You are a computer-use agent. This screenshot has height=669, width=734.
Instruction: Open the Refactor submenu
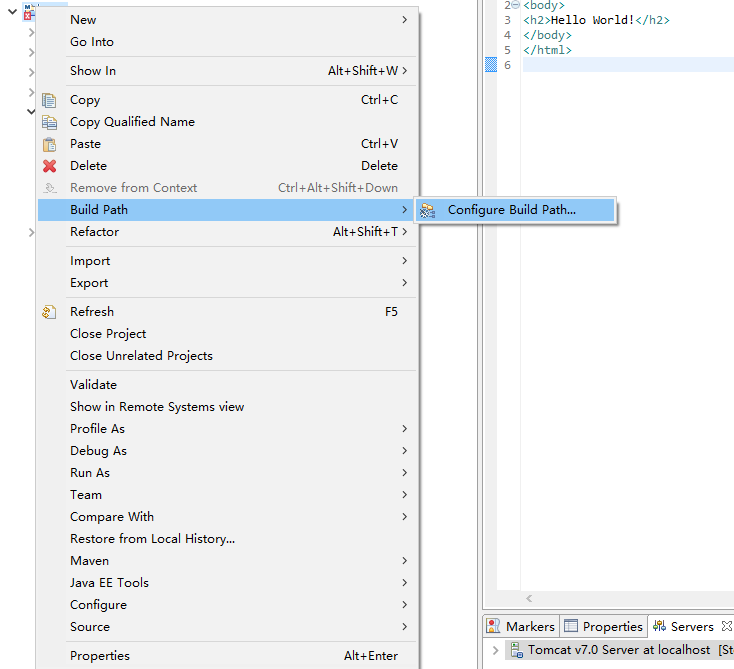[x=227, y=232]
